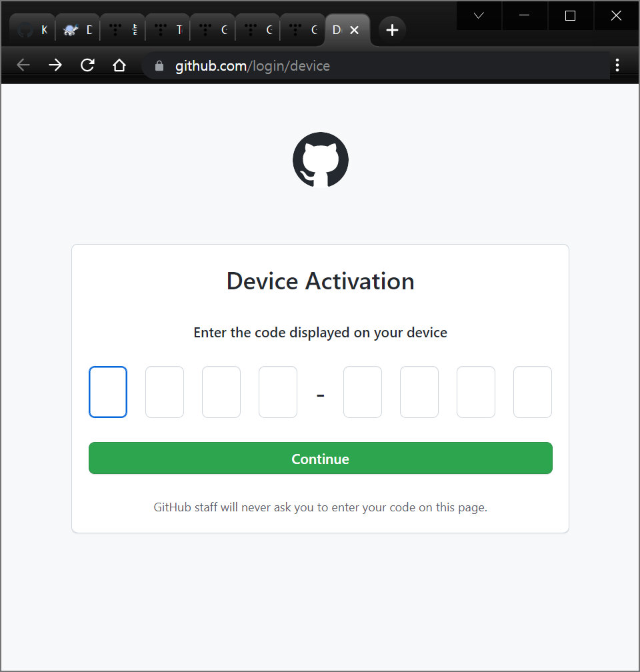Click the lock icon beside the URL
Screen dimensions: 640x672
coord(159,65)
